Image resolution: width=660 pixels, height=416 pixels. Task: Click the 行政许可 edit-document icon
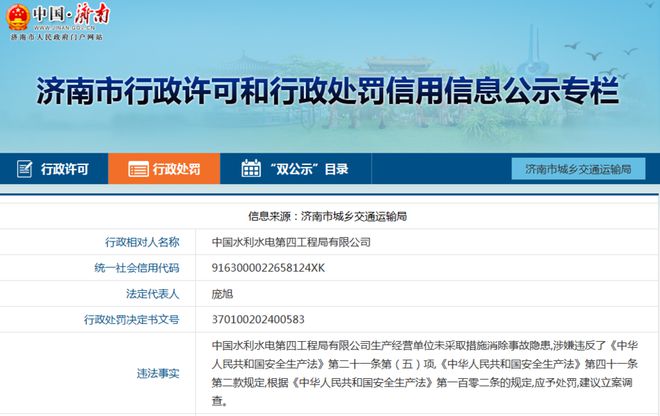pos(24,169)
